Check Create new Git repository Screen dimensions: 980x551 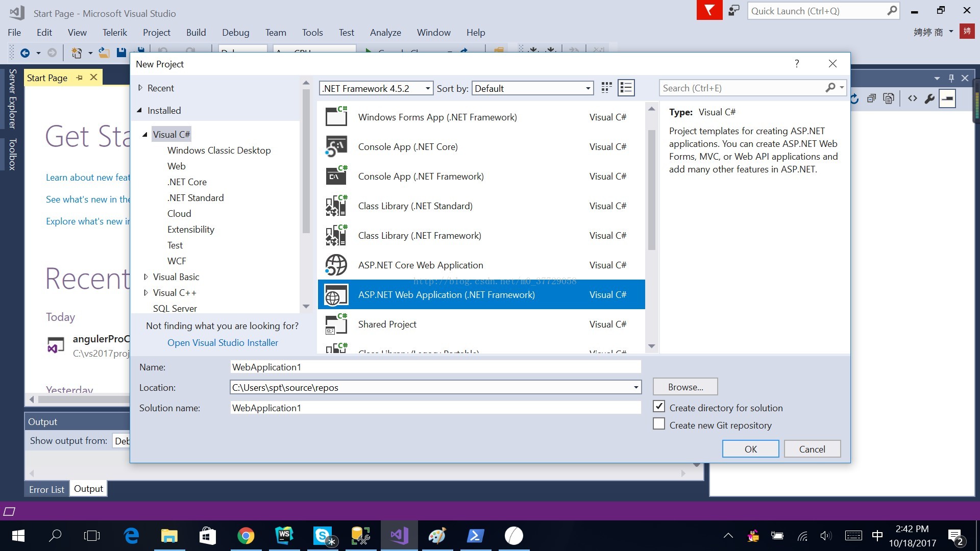(x=659, y=424)
